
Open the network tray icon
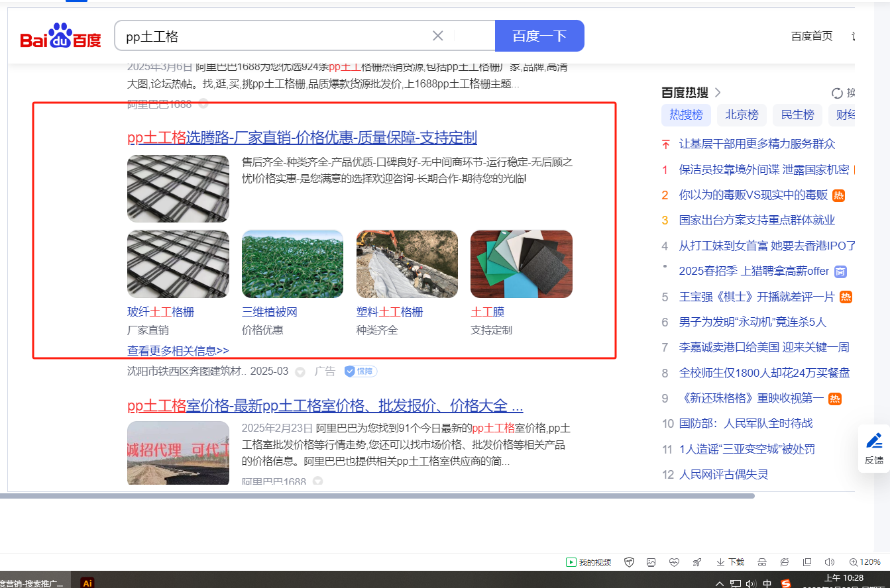pos(736,584)
